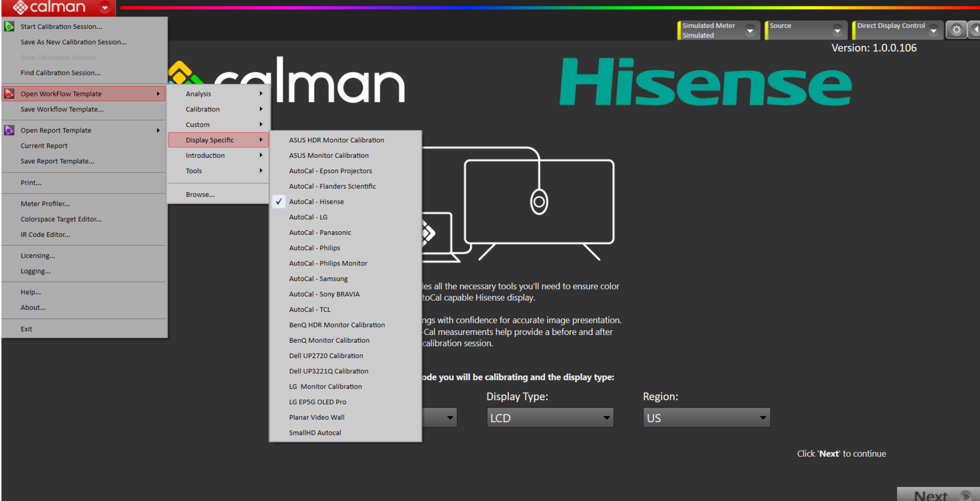Viewport: 980px width, 501px height.
Task: Select BenQ Monitor Calibration
Action: click(345, 340)
